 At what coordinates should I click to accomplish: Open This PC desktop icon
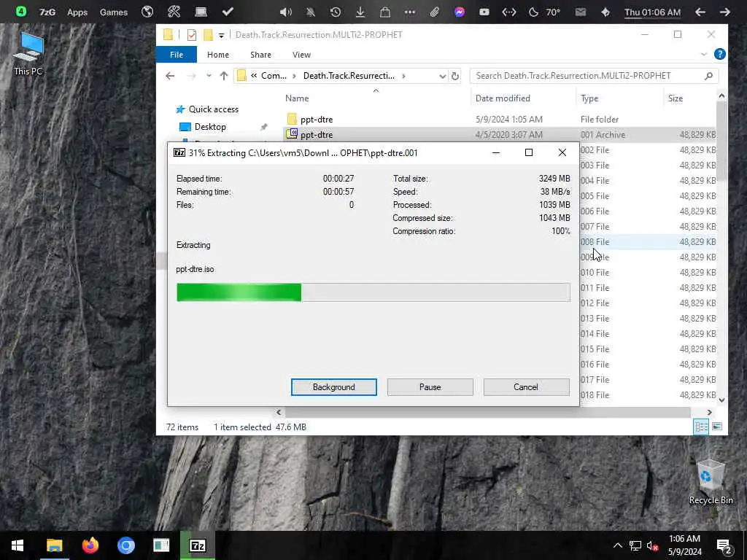(x=28, y=54)
